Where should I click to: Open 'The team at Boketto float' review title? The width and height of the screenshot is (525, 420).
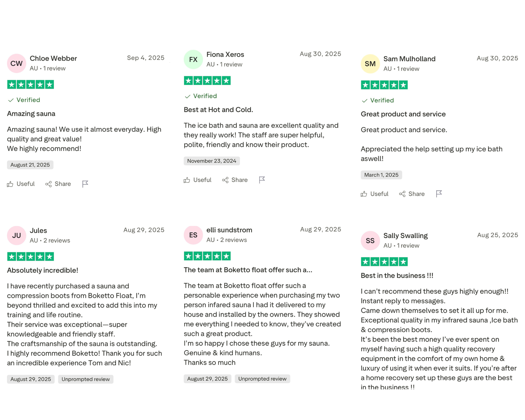[x=248, y=270]
